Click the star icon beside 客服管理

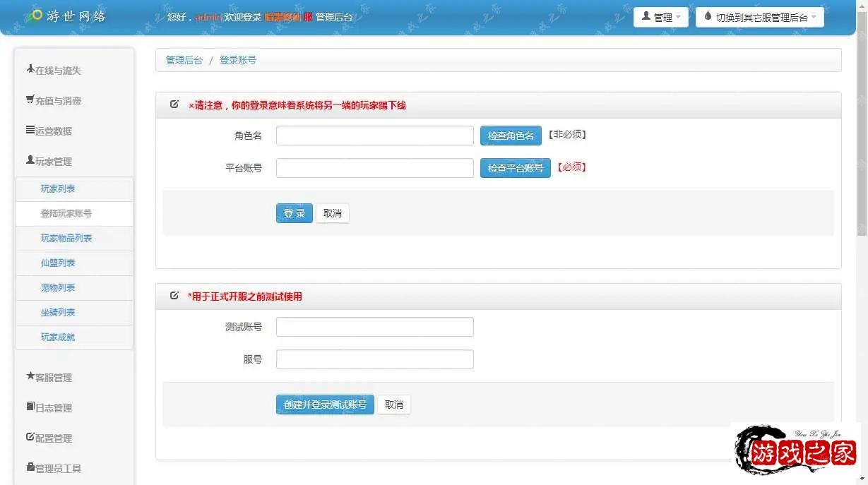coord(30,376)
